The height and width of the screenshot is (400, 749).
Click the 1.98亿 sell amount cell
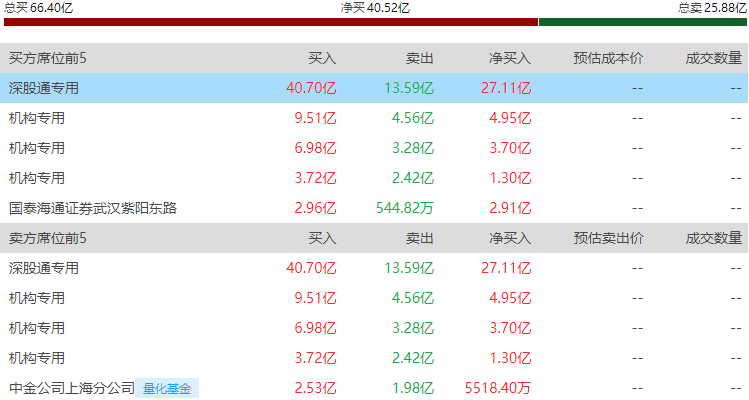pos(412,389)
